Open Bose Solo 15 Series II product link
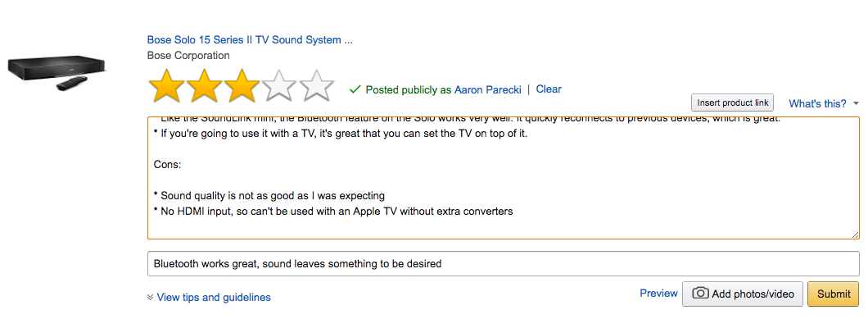The image size is (868, 319). [x=250, y=40]
